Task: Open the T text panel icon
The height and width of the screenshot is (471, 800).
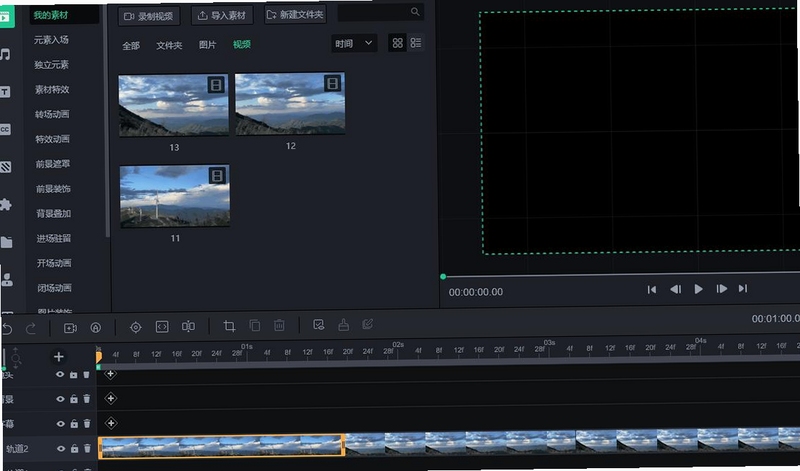Action: point(5,92)
